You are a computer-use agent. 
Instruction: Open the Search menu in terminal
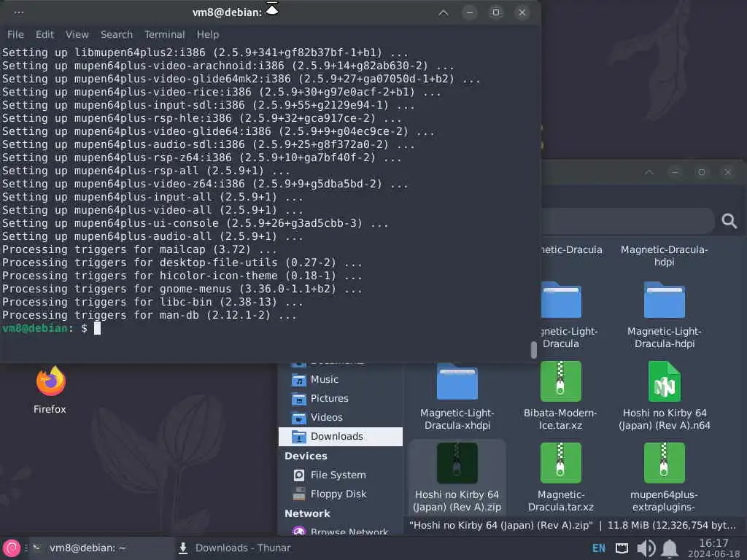tap(116, 34)
